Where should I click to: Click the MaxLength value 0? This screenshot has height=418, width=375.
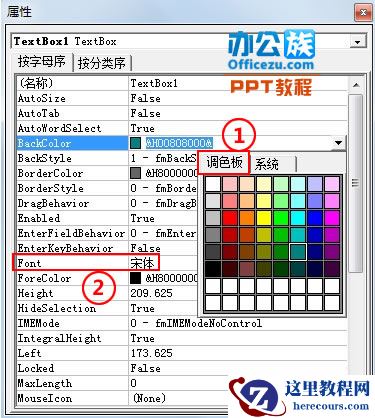pos(133,383)
